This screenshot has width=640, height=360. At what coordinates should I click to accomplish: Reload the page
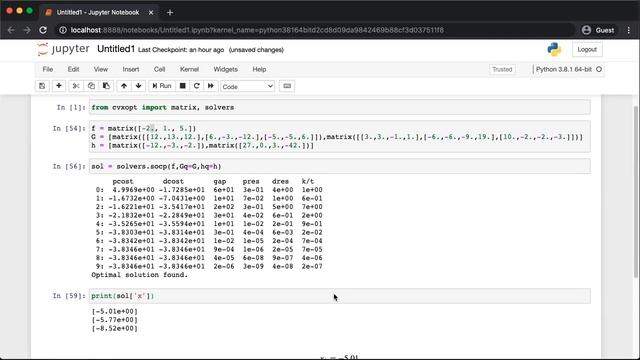pyautogui.click(x=43, y=30)
